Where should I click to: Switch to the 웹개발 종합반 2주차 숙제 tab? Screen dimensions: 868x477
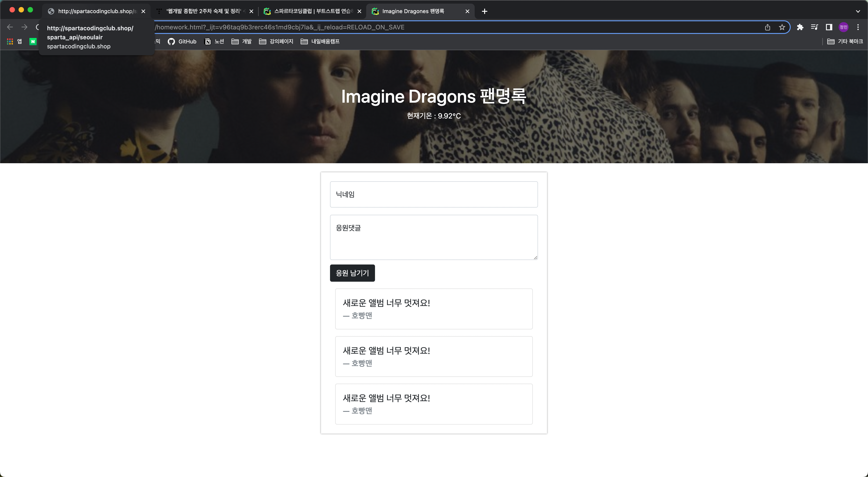tap(204, 11)
